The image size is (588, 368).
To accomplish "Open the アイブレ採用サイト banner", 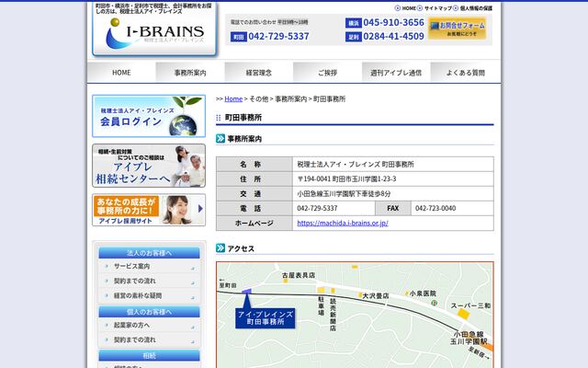I will [149, 210].
